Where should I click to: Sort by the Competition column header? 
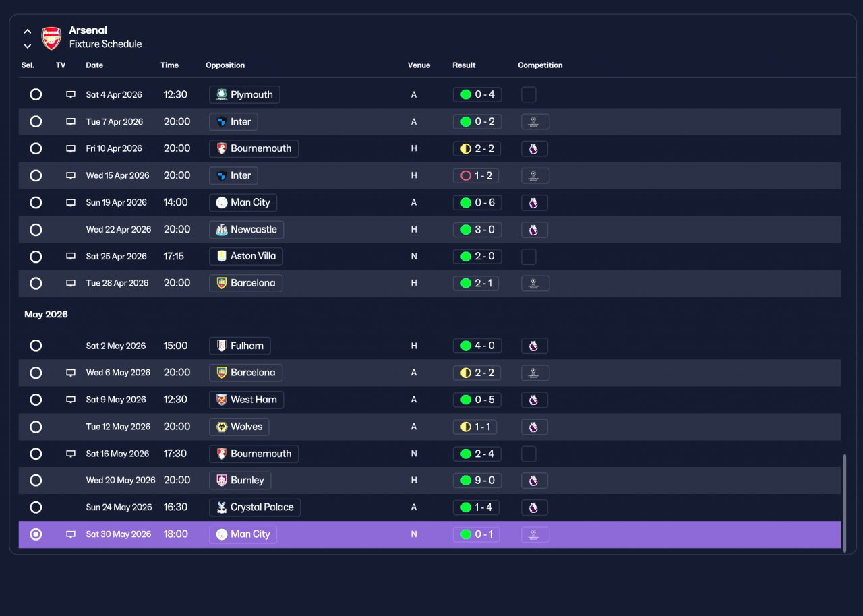[540, 65]
